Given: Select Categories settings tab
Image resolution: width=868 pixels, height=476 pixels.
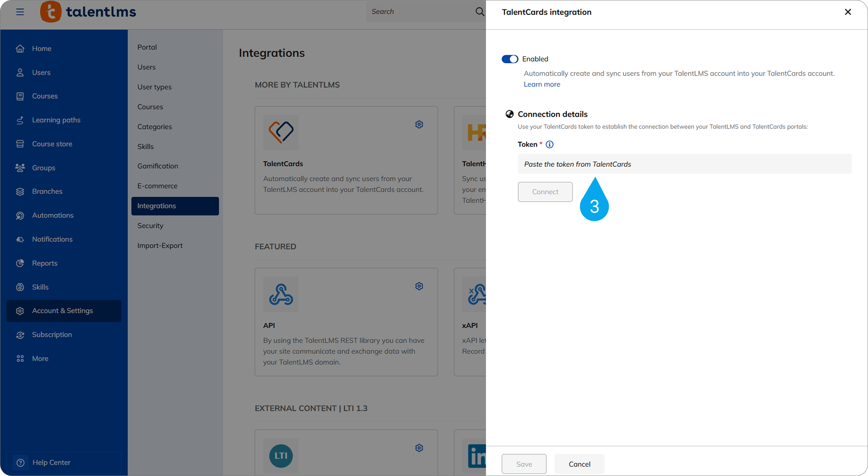Looking at the screenshot, I should tap(175, 127).
